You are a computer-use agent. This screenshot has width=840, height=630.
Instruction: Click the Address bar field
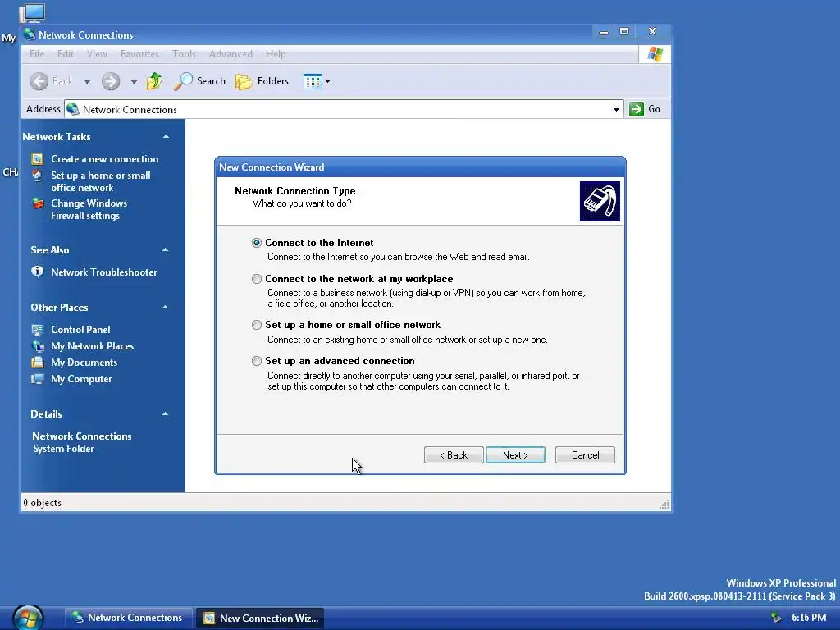click(x=344, y=109)
